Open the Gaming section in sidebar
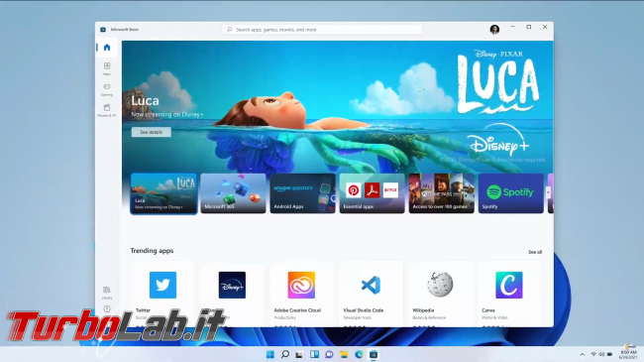 point(107,89)
